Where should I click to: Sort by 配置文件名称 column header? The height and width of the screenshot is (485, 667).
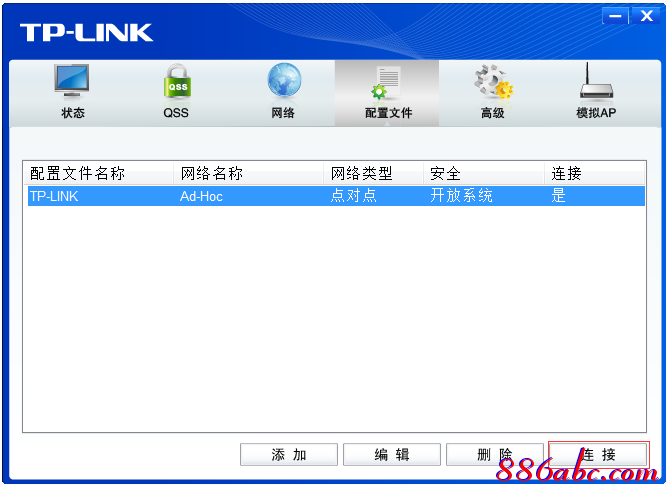98,173
